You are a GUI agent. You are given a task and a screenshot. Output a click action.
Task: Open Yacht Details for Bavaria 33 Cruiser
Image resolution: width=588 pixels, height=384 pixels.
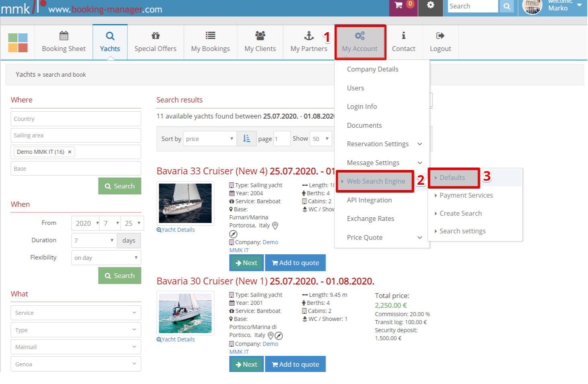click(x=176, y=230)
